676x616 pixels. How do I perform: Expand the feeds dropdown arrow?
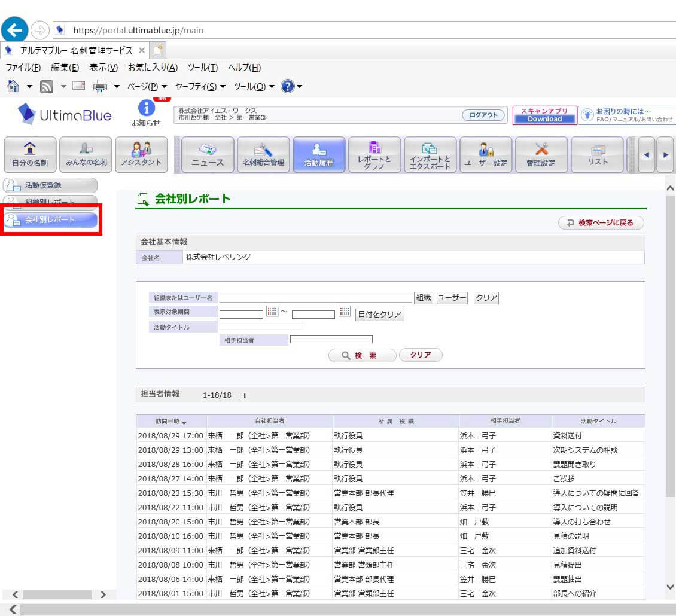click(63, 87)
